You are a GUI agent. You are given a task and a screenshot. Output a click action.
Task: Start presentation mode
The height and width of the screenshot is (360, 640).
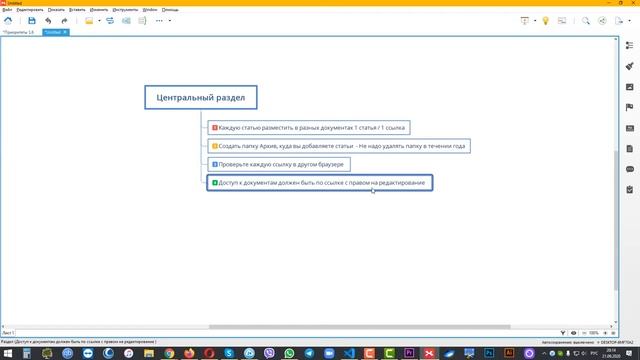(x=525, y=20)
